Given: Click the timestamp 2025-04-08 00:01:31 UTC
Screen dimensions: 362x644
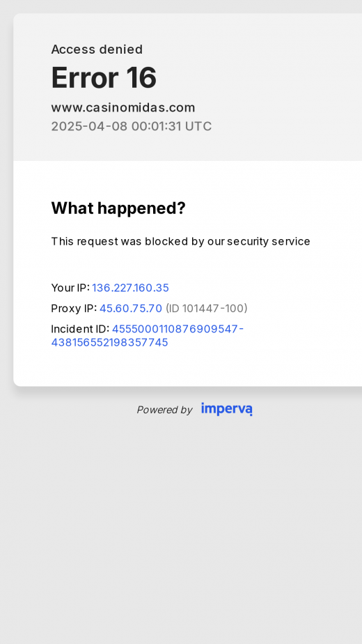Looking at the screenshot, I should [132, 126].
